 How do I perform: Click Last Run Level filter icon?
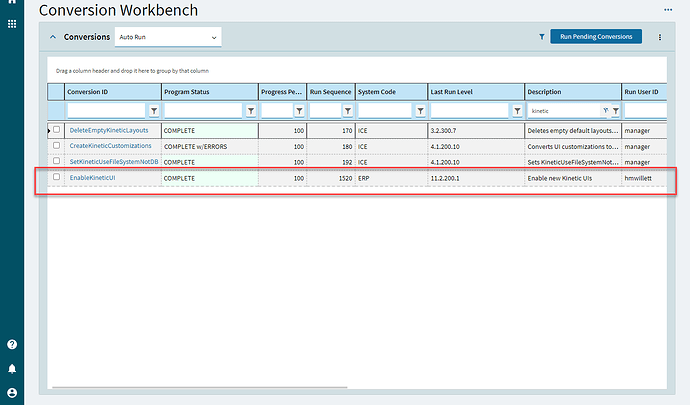(517, 111)
